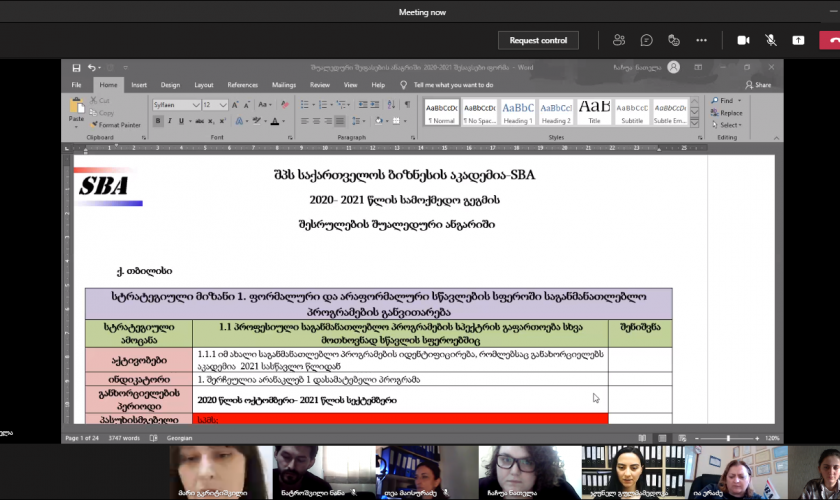Show meeting participants panel
840x500 pixels.
619,40
